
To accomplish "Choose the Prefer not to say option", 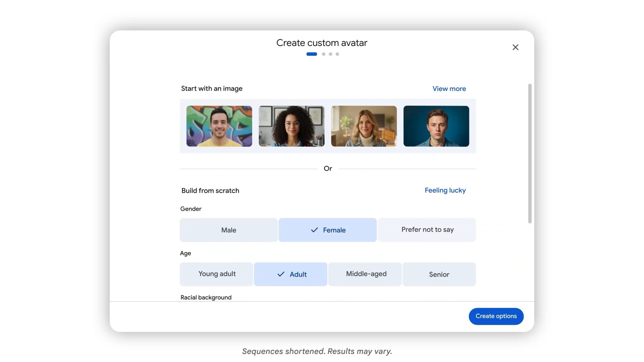I will click(427, 230).
